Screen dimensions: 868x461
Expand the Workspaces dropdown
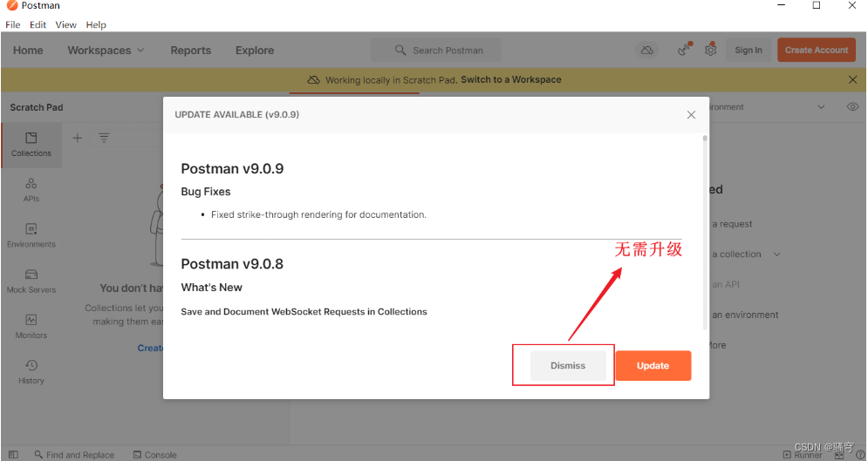pos(106,51)
